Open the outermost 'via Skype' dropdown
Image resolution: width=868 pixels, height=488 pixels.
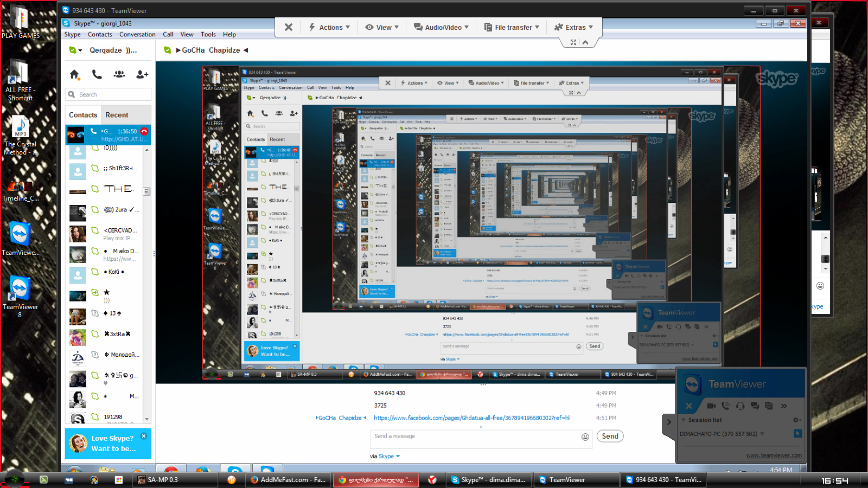tap(385, 456)
